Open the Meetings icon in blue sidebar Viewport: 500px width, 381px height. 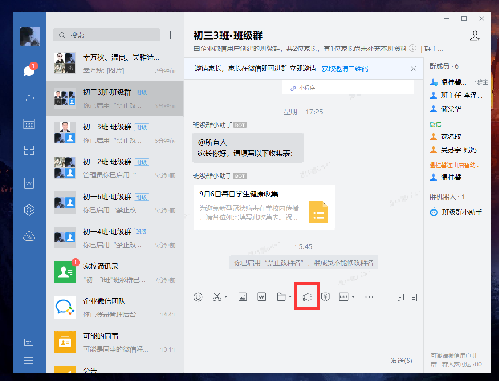tap(29, 150)
